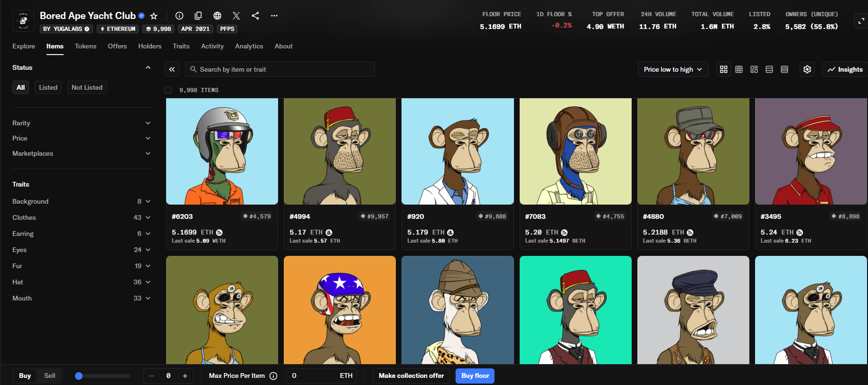The width and height of the screenshot is (868, 385).
Task: Click the info icon beside Max Price Per Item
Action: (x=273, y=376)
